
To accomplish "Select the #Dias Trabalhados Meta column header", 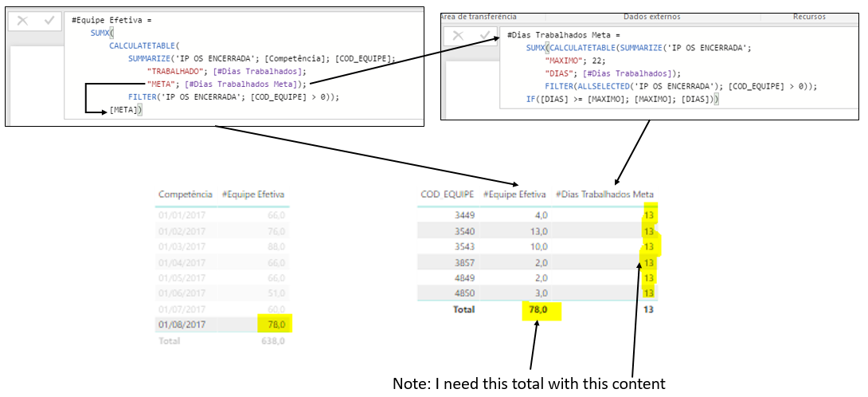I will 604,195.
